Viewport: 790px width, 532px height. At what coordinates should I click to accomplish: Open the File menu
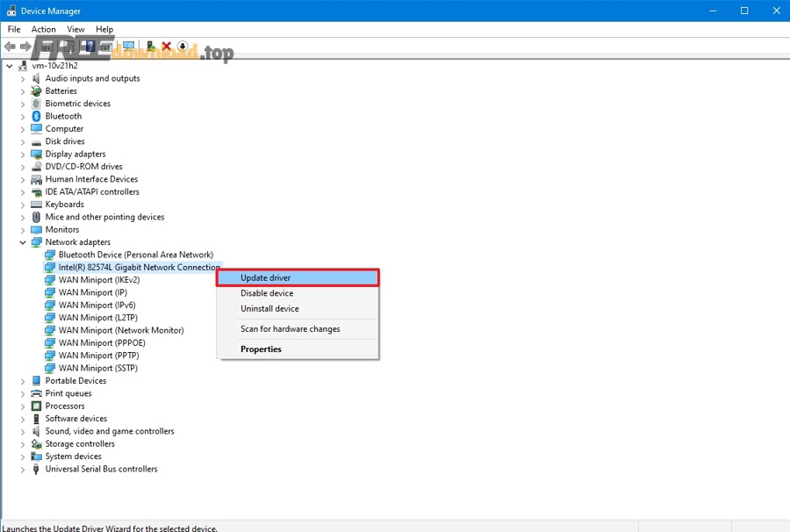coord(14,29)
